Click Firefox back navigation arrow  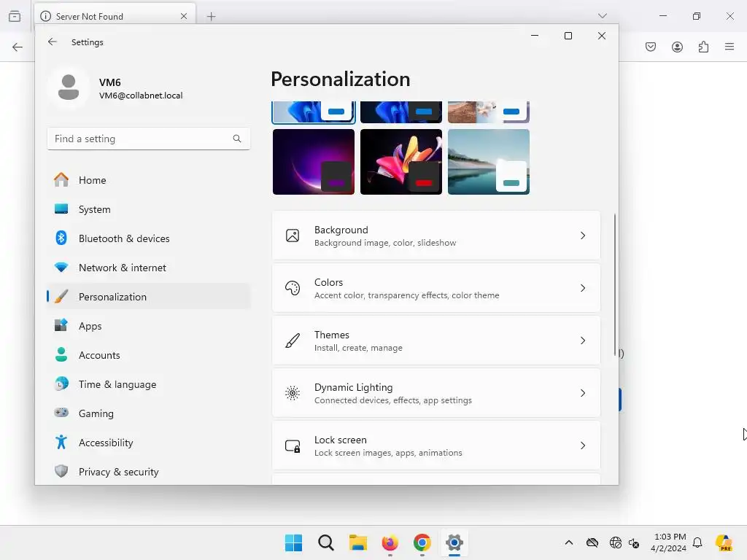(18, 47)
